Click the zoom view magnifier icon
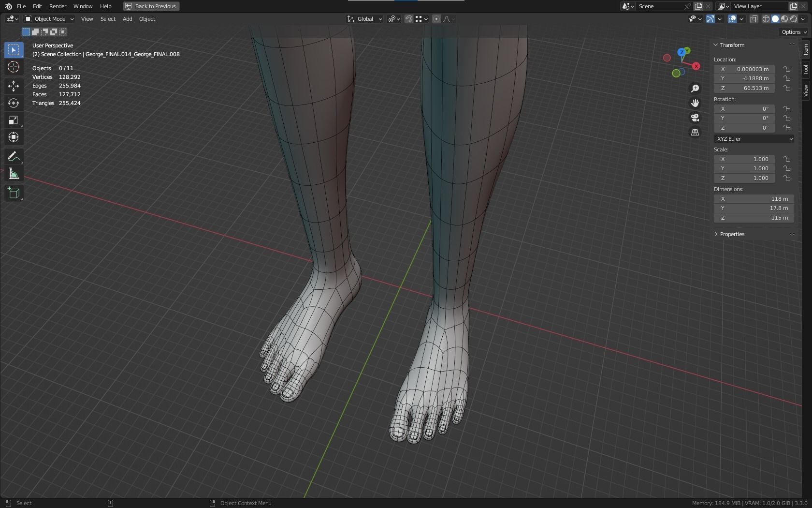This screenshot has width=812, height=508. [x=695, y=89]
